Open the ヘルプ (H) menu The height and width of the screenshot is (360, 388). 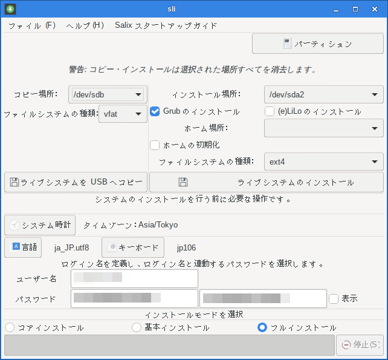pos(85,26)
